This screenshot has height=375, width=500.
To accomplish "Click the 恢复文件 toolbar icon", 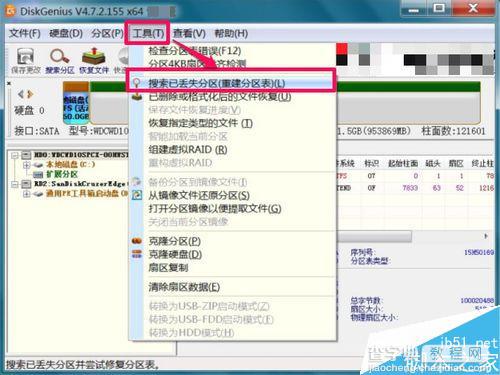I will (94, 61).
